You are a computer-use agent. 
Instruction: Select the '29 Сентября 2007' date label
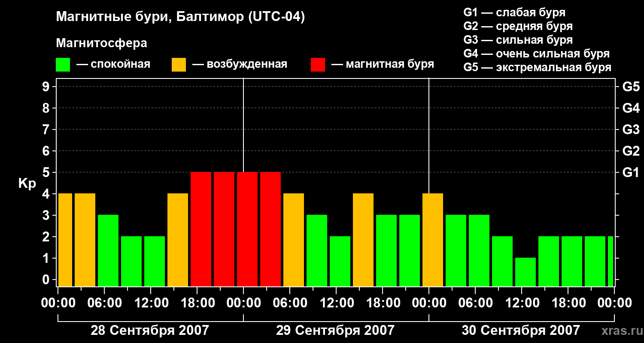[335, 331]
